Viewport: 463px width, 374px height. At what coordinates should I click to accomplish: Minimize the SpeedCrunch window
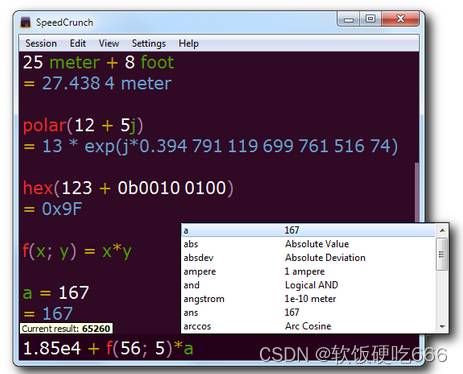[349, 19]
